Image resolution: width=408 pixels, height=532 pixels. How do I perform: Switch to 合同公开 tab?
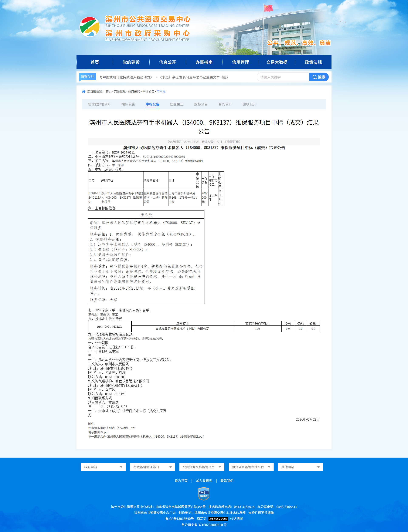coord(225,104)
